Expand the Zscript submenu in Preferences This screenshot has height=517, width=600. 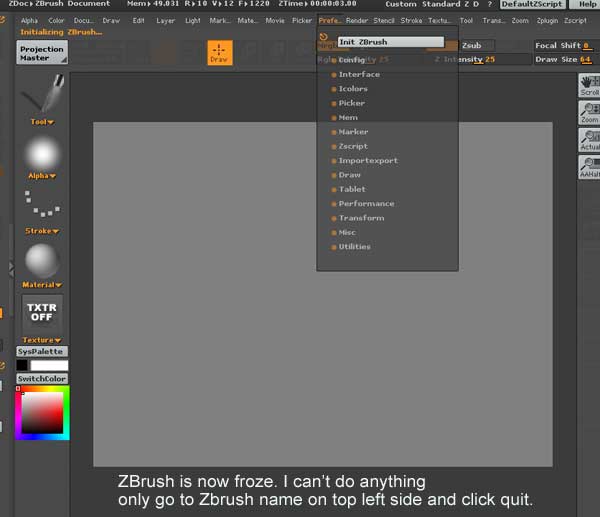pyautogui.click(x=350, y=147)
